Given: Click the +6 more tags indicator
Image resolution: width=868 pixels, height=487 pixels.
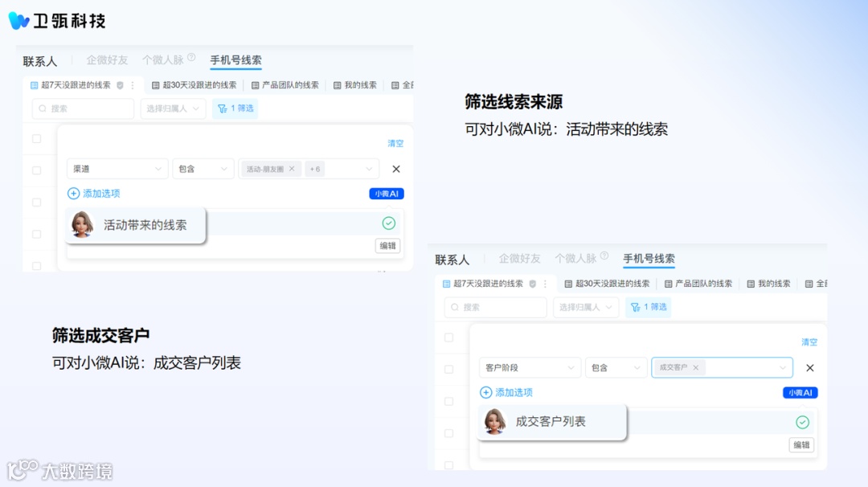Looking at the screenshot, I should [x=315, y=169].
